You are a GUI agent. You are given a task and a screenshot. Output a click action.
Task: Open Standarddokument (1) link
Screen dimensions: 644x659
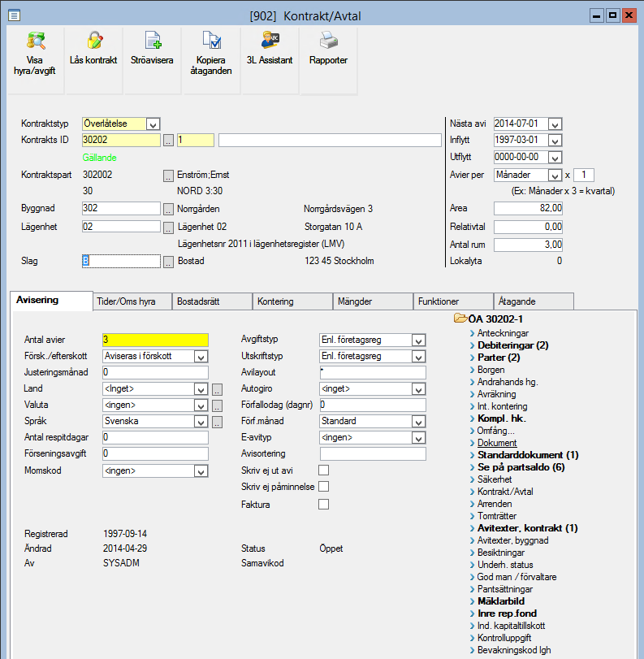[528, 455]
